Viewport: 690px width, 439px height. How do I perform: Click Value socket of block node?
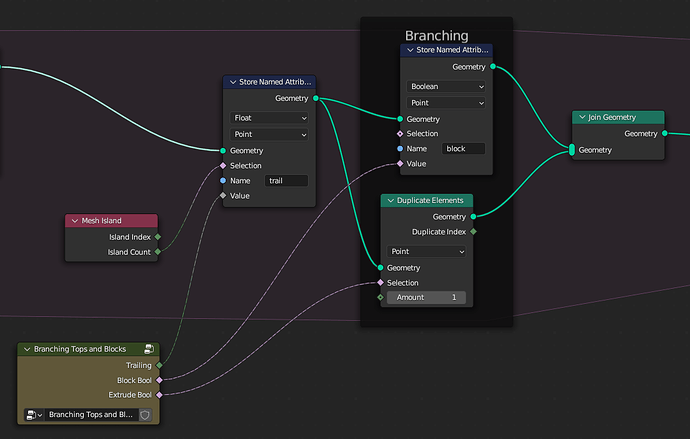[400, 164]
